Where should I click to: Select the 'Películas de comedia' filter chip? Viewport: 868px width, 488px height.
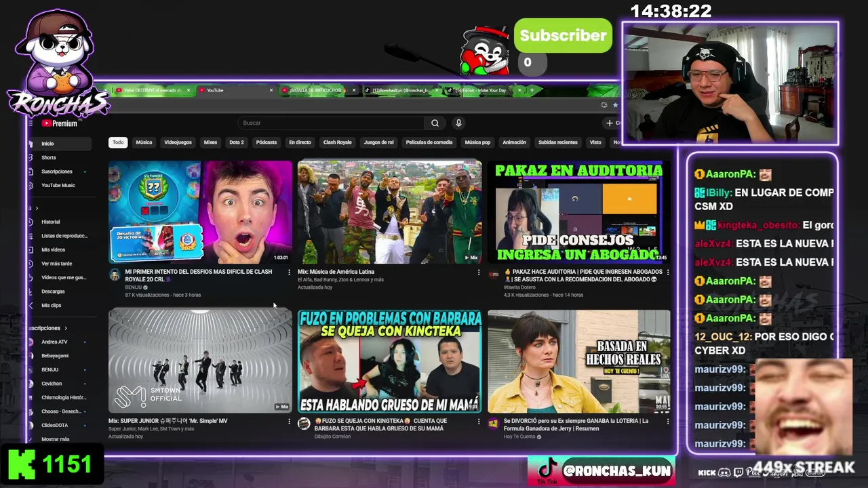tap(429, 142)
